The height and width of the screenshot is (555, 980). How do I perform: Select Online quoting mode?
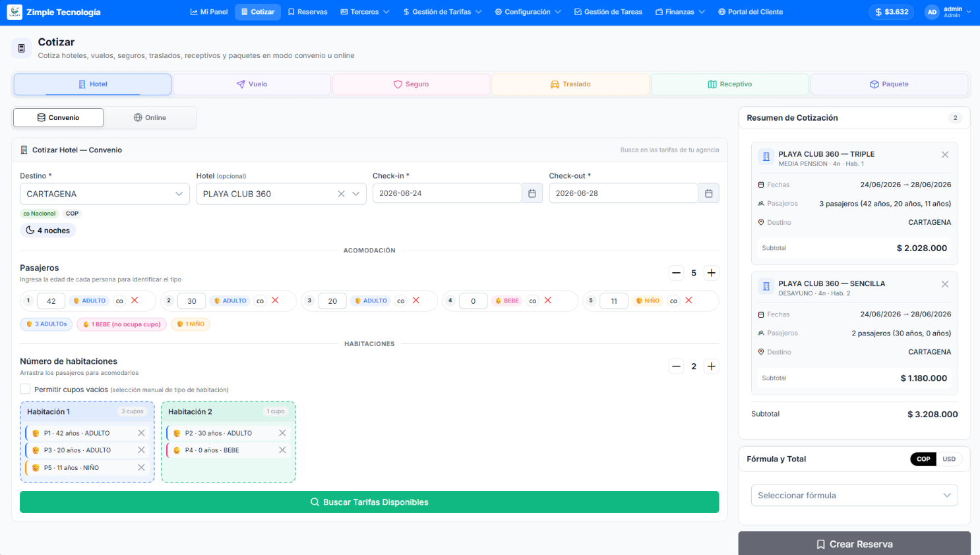150,118
